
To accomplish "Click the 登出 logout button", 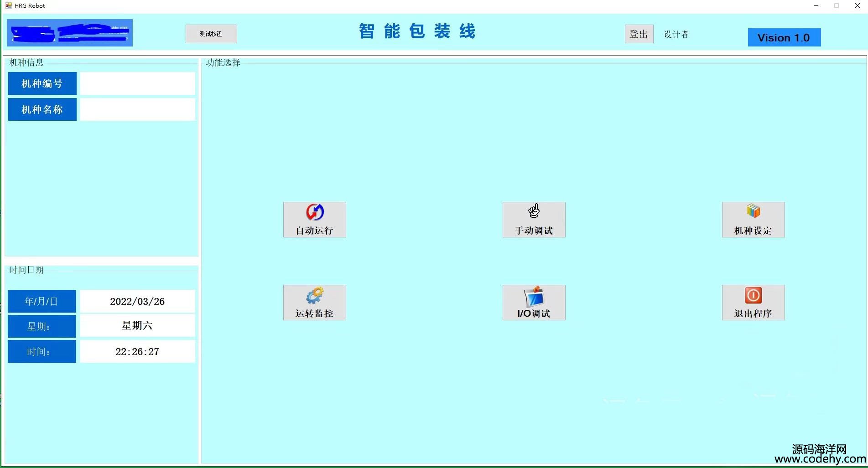I will pyautogui.click(x=639, y=34).
